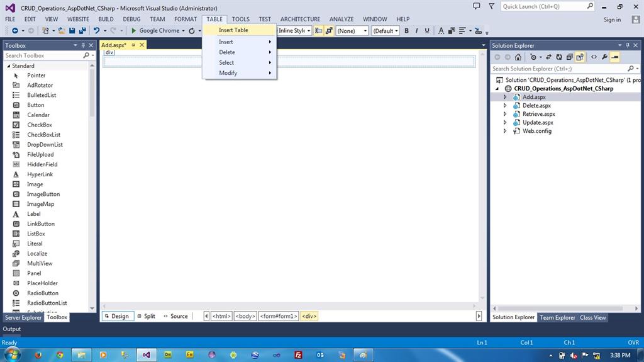Select the <body> tag navigator button

pyautogui.click(x=245, y=316)
